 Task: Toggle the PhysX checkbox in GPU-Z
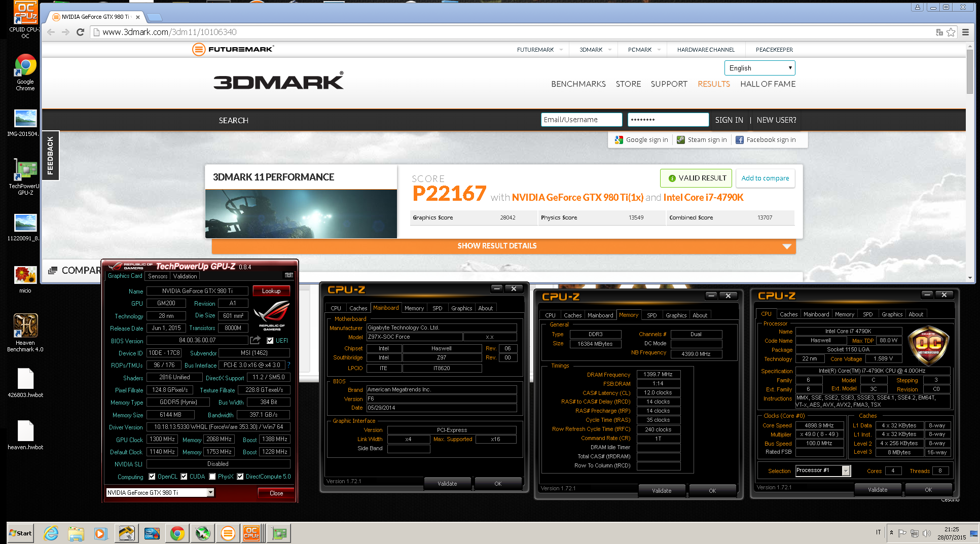[212, 477]
